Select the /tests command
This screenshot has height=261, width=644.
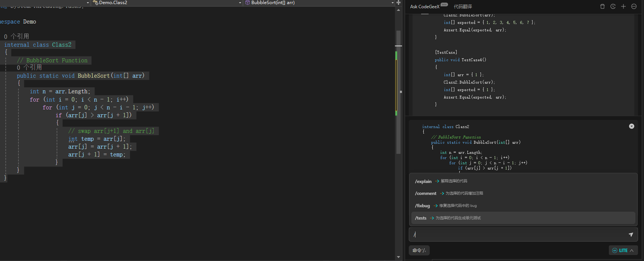click(x=421, y=218)
